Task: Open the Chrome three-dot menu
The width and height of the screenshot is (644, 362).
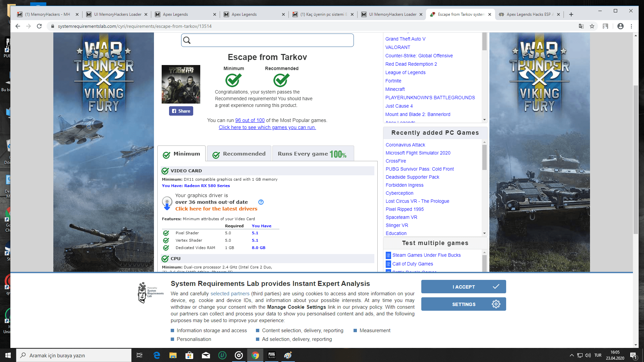Action: click(631, 26)
